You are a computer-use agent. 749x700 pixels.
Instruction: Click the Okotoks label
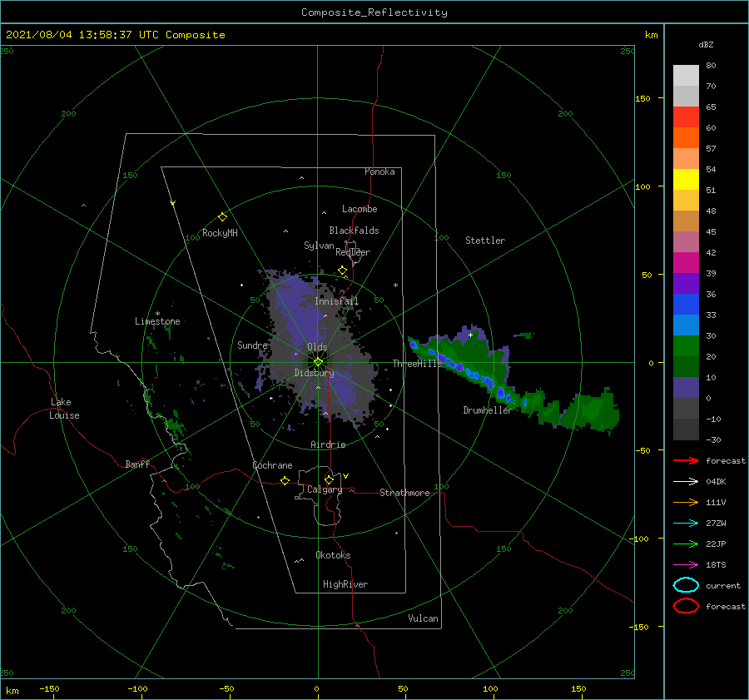pos(333,555)
